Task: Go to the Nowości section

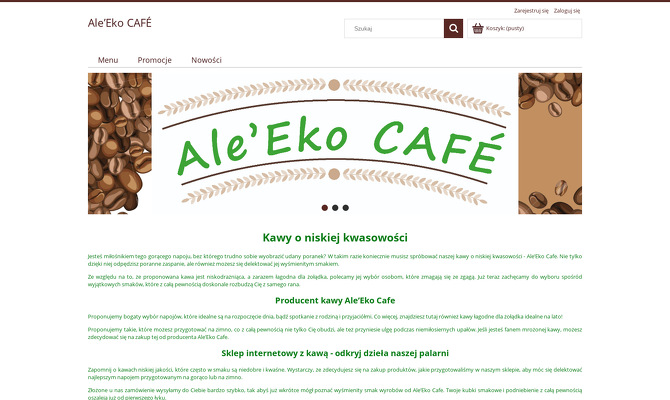Action: click(206, 60)
